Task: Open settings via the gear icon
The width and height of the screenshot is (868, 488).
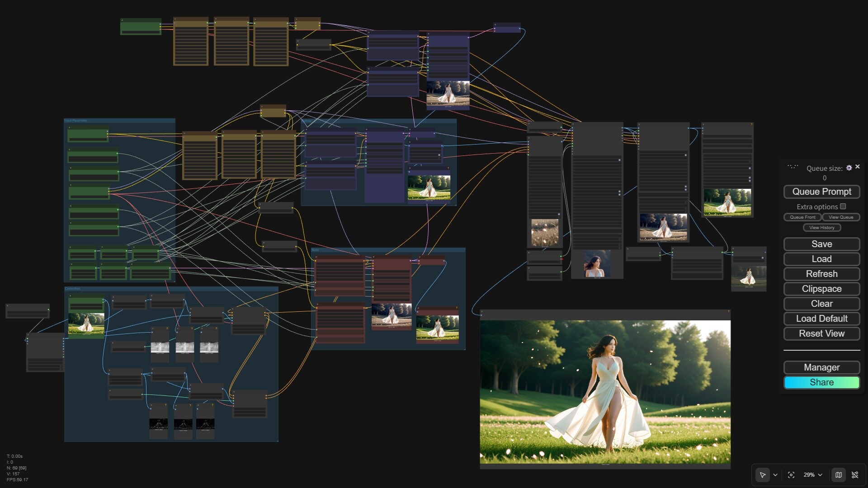Action: 849,168
